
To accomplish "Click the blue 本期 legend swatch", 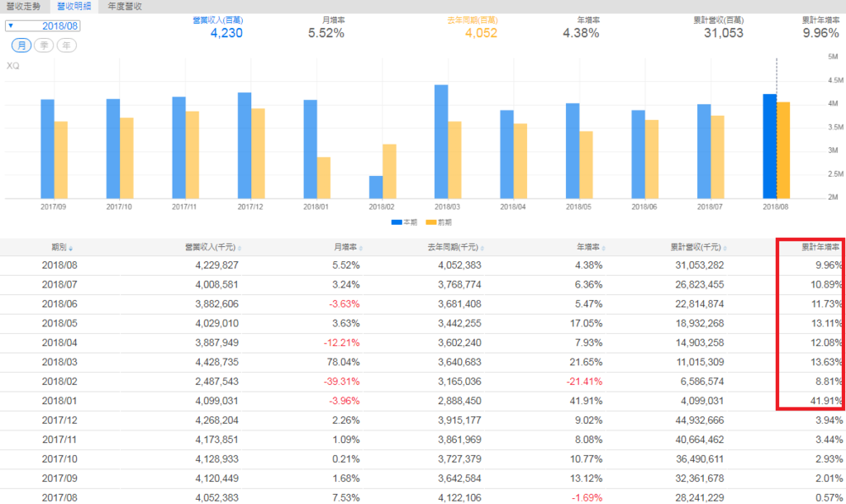I will coord(397,222).
